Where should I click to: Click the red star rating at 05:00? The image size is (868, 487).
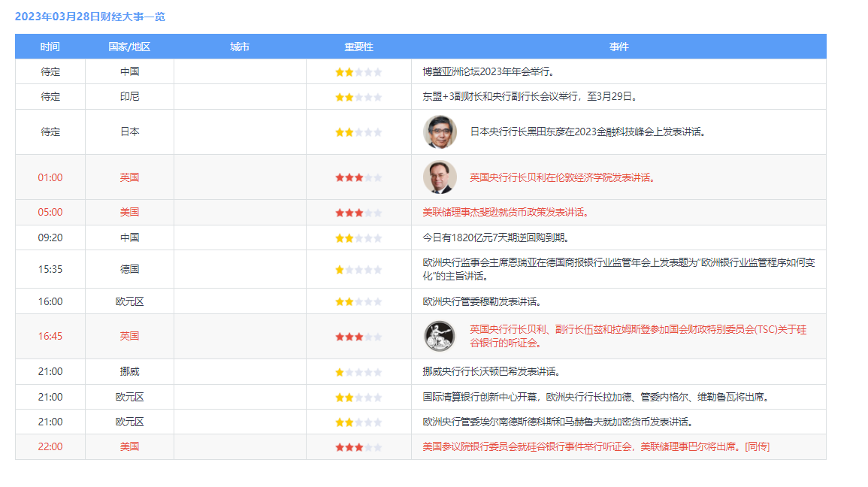click(358, 213)
